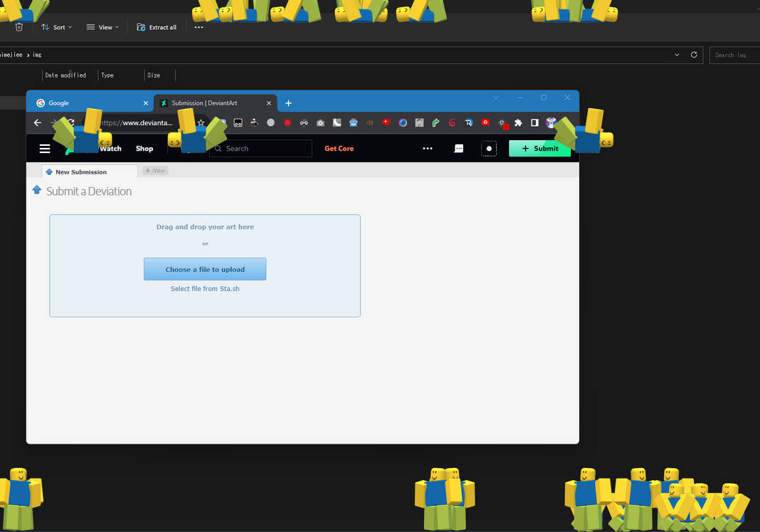
Task: Click the img folder in the breadcrumb path
Action: 37,55
